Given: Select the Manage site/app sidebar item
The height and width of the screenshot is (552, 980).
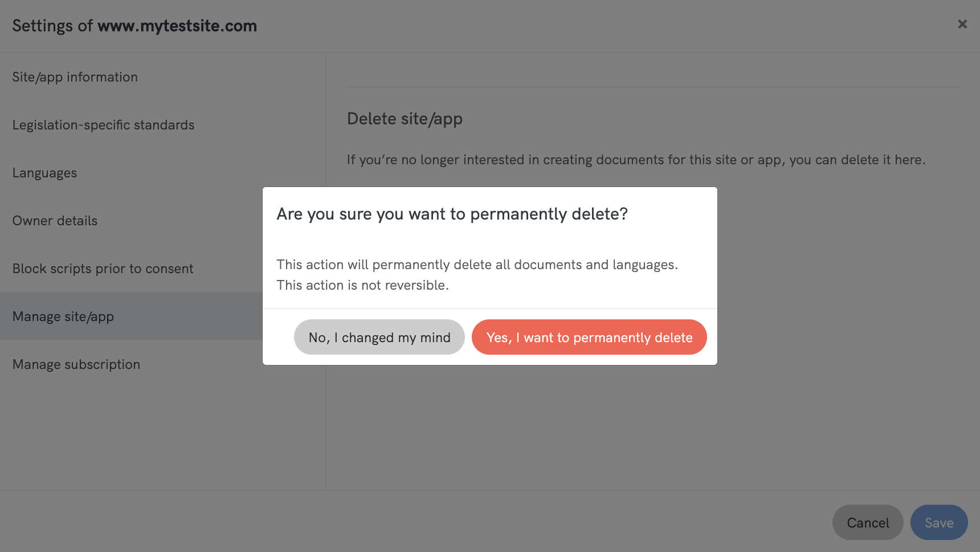Looking at the screenshot, I should coord(63,316).
